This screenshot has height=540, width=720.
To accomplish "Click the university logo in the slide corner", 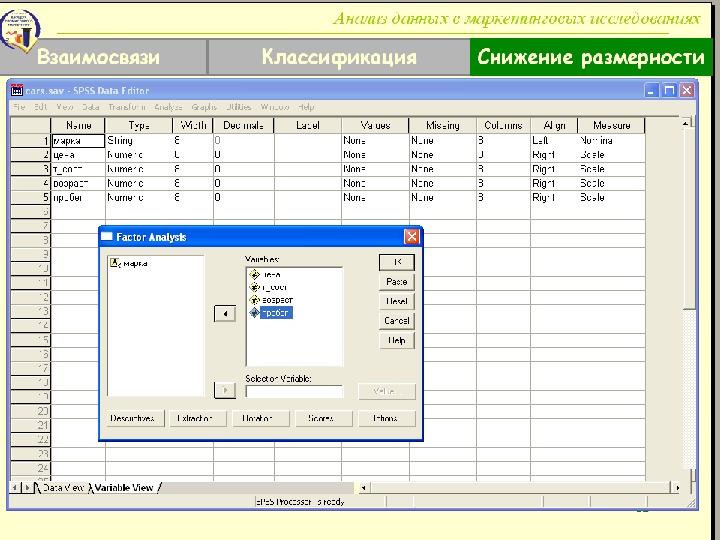I will pos(19,31).
